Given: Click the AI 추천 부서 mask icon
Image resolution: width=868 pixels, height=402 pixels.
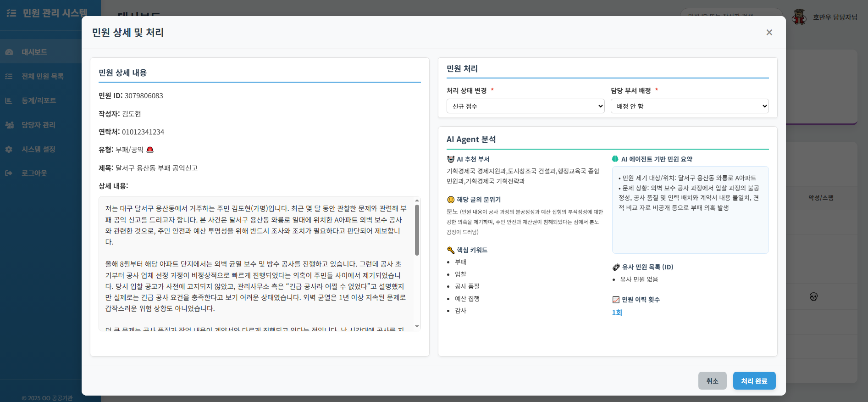Looking at the screenshot, I should [451, 159].
